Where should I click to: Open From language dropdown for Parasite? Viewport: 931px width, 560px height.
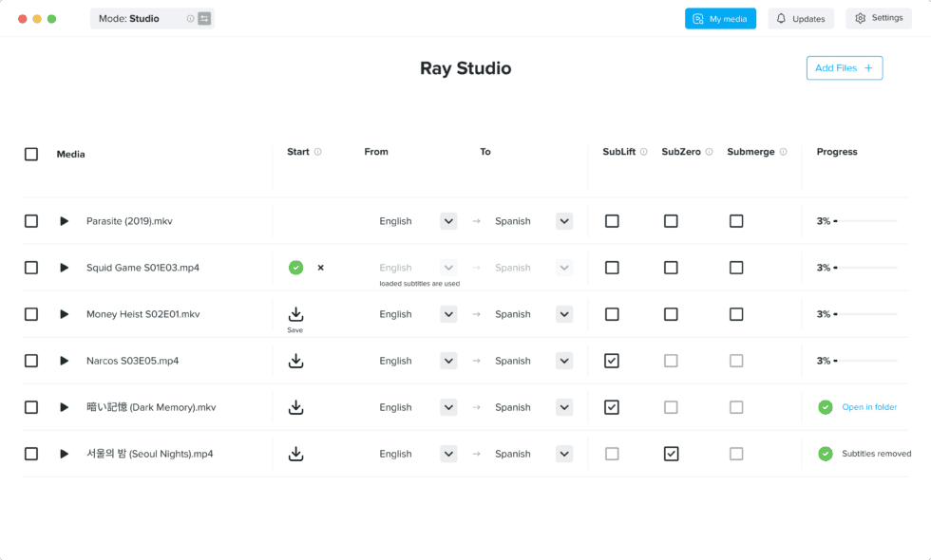pyautogui.click(x=448, y=221)
